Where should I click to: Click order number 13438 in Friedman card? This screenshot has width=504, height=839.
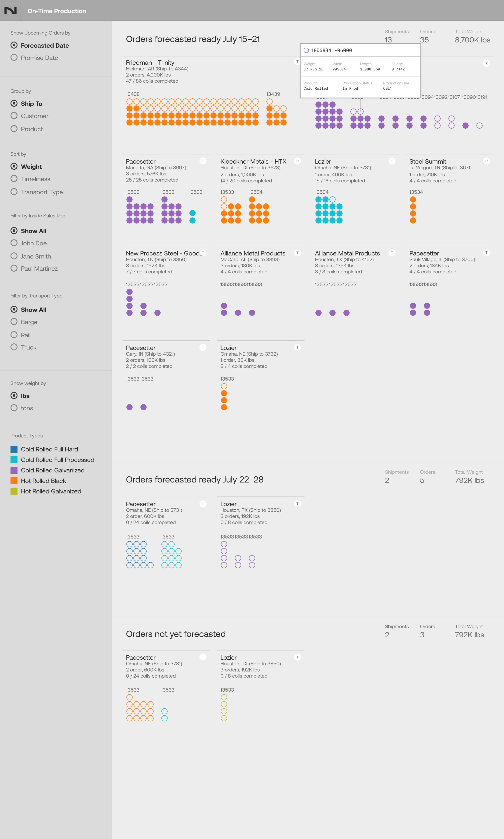(x=133, y=94)
